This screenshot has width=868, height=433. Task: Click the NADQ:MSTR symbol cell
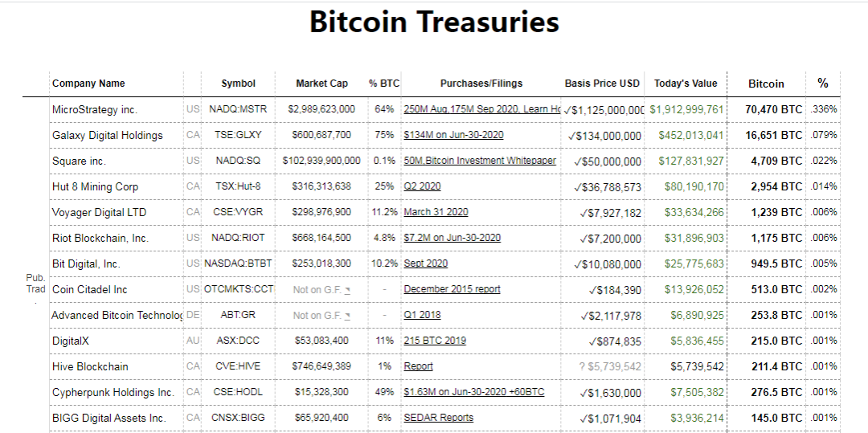pyautogui.click(x=238, y=109)
